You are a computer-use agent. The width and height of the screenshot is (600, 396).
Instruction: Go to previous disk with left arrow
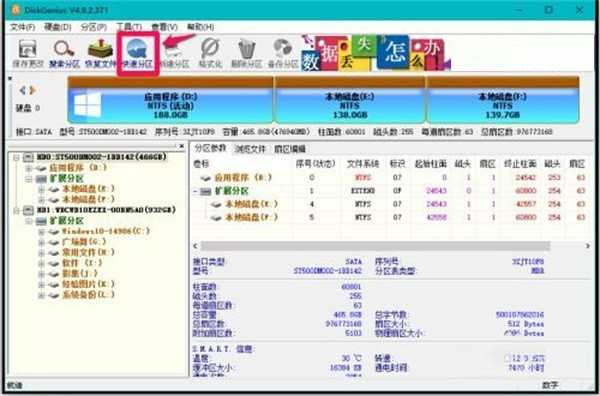(x=23, y=90)
